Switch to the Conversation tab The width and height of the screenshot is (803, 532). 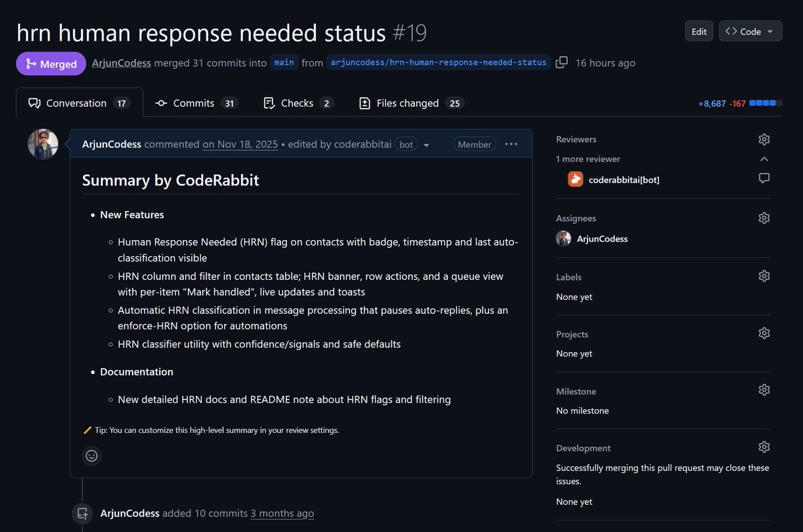(80, 103)
